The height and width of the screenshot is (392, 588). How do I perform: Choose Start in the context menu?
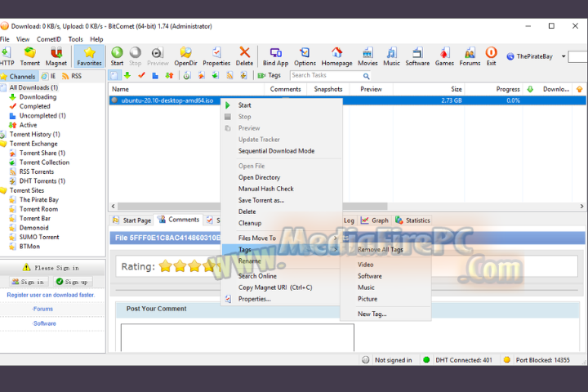[282, 105]
